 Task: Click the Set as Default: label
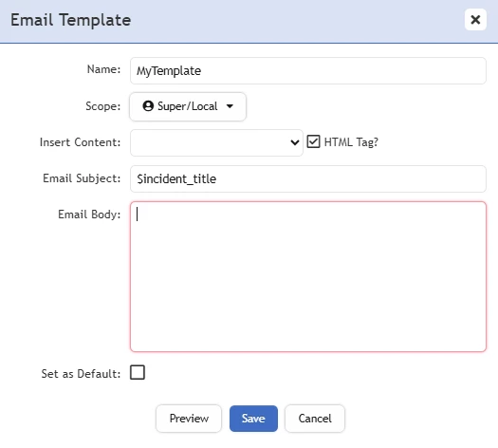click(81, 374)
